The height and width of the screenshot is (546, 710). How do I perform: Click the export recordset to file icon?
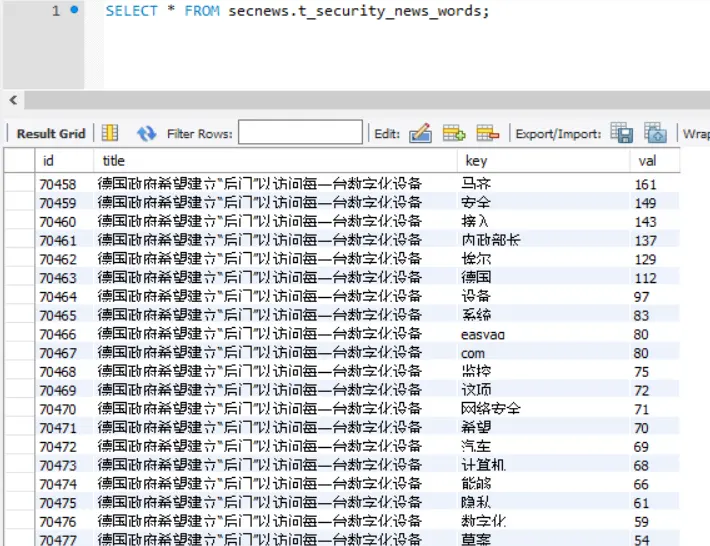coord(622,133)
